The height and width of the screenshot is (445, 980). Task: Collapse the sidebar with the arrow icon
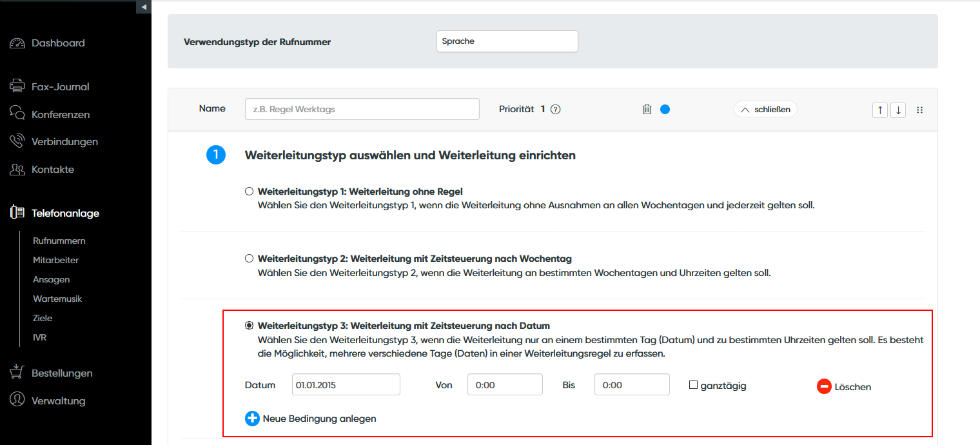[x=144, y=6]
